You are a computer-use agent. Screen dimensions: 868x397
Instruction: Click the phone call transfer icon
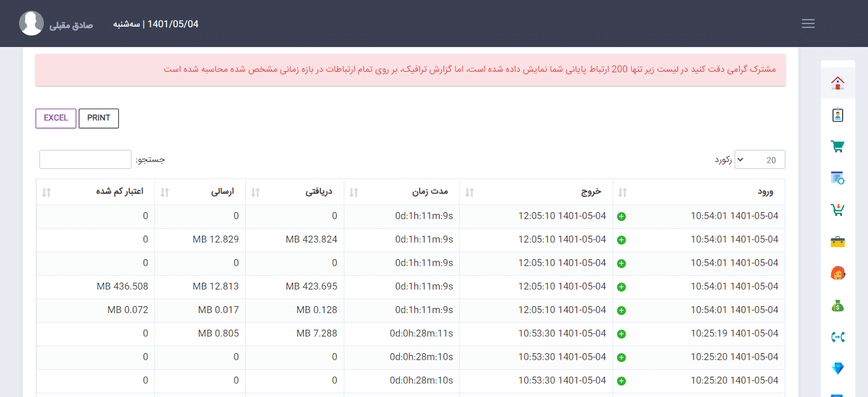(837, 337)
